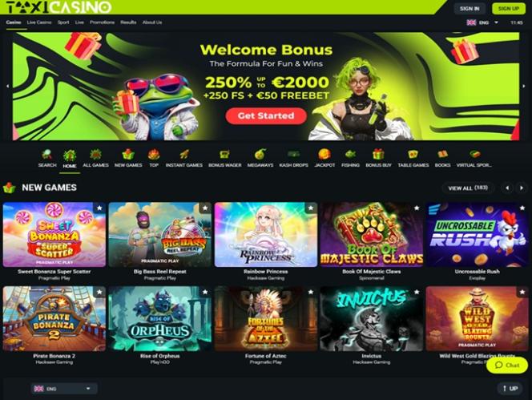Viewport: 532px width, 400px height.
Task: Open the Invictus game thumbnail
Action: pyautogui.click(x=372, y=318)
